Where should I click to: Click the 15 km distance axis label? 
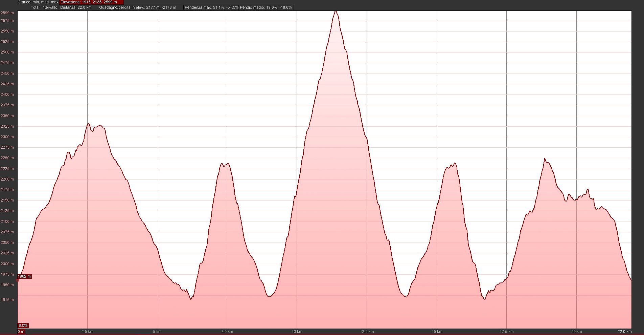click(x=437, y=332)
